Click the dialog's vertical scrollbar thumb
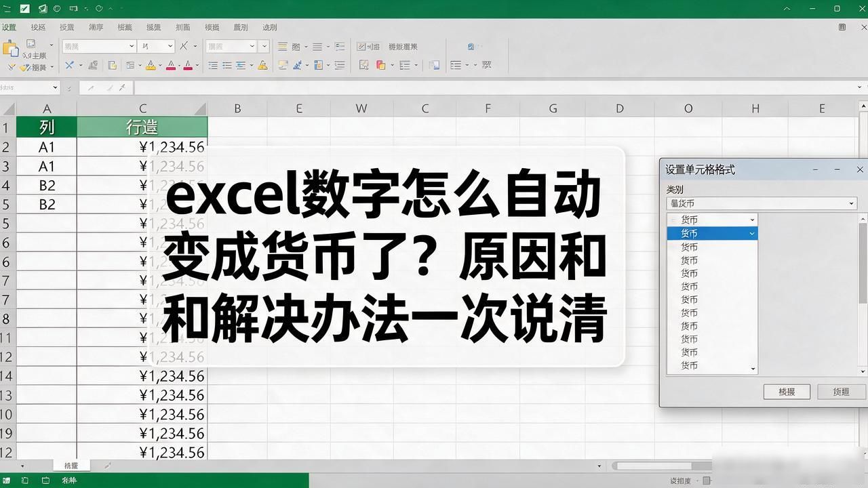This screenshot has height=488, width=868. 863,263
